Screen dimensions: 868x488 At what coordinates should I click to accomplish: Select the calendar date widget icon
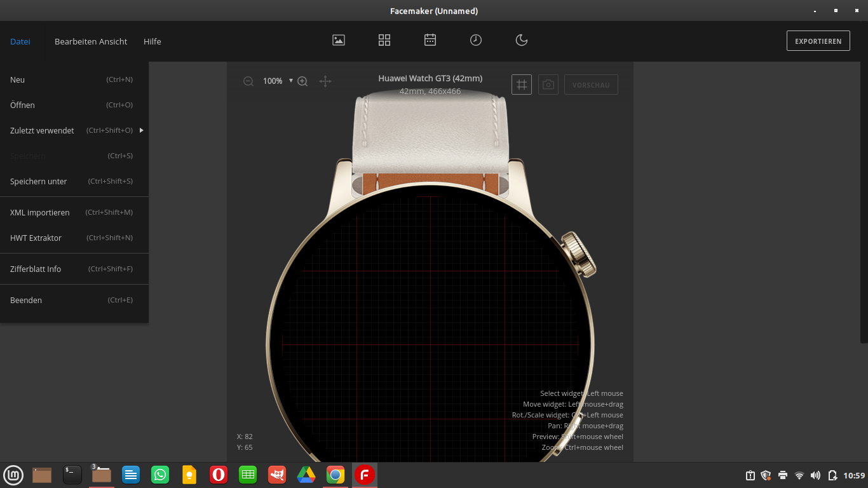pos(430,40)
